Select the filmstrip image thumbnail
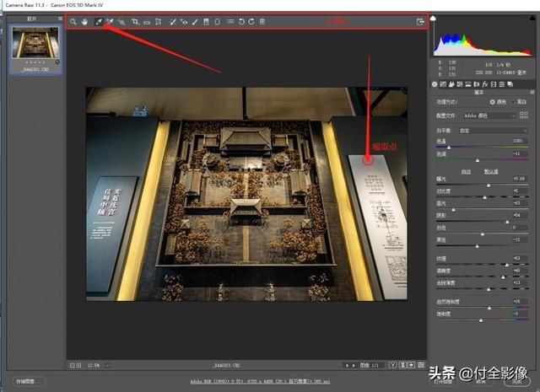This screenshot has height=392, width=540. pos(37,42)
